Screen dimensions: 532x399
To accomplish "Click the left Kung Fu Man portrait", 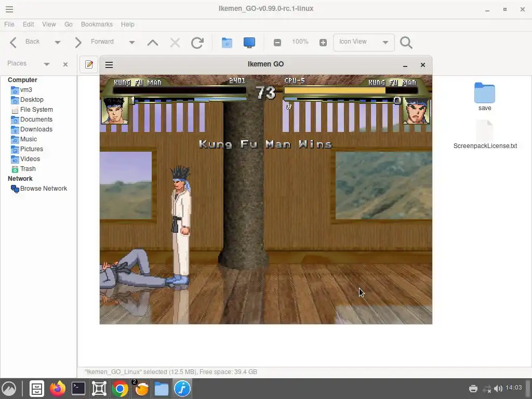I will pos(115,111).
